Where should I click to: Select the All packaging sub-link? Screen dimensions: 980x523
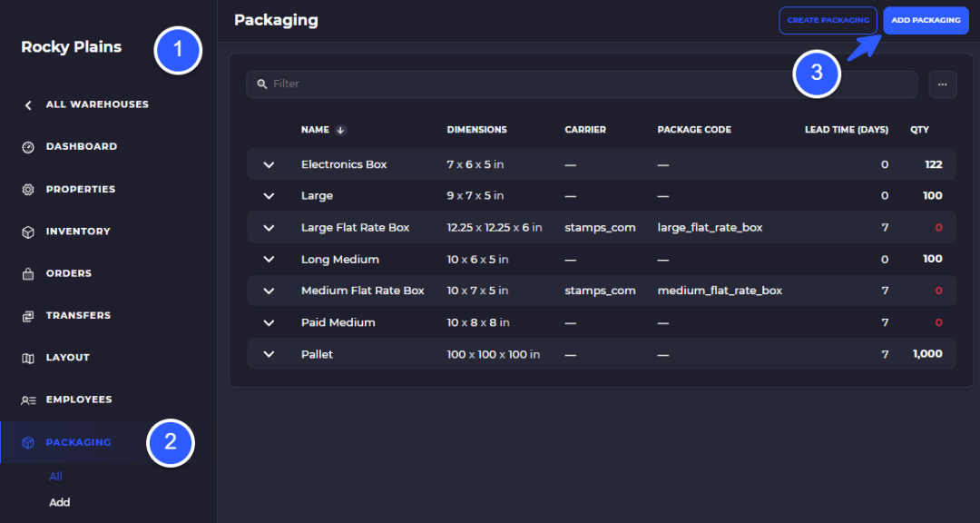55,476
